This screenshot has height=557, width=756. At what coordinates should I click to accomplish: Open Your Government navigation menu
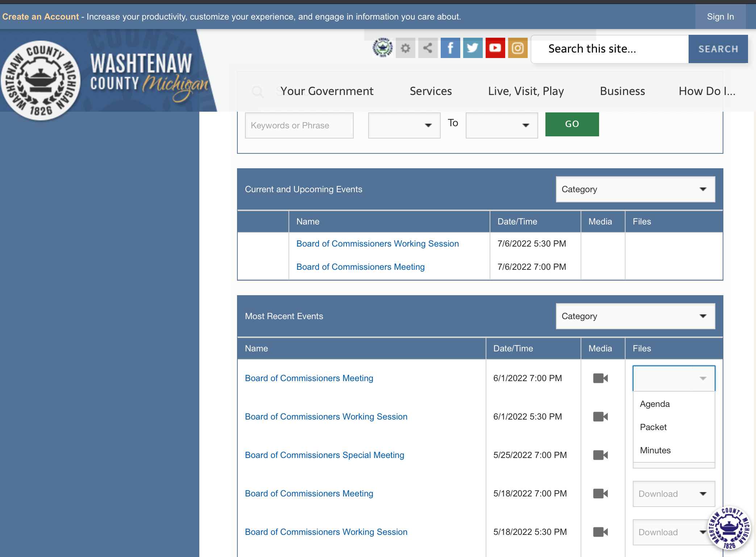tap(327, 91)
